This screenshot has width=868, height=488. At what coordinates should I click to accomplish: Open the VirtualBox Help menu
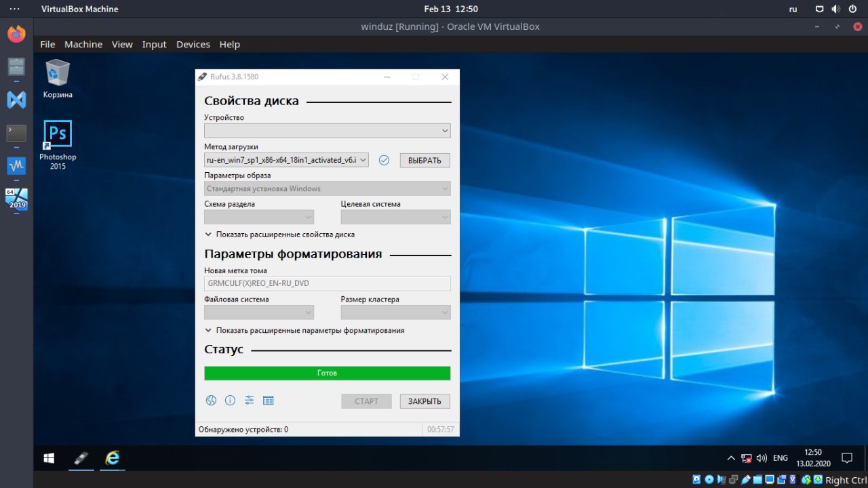coord(230,44)
